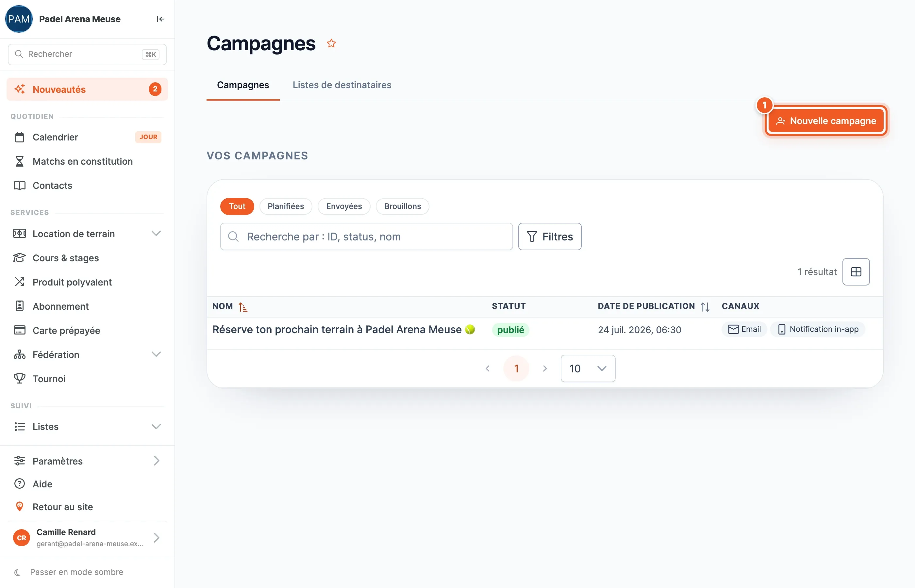915x588 pixels.
Task: Click the Notification in-app channel tag
Action: coord(818,329)
